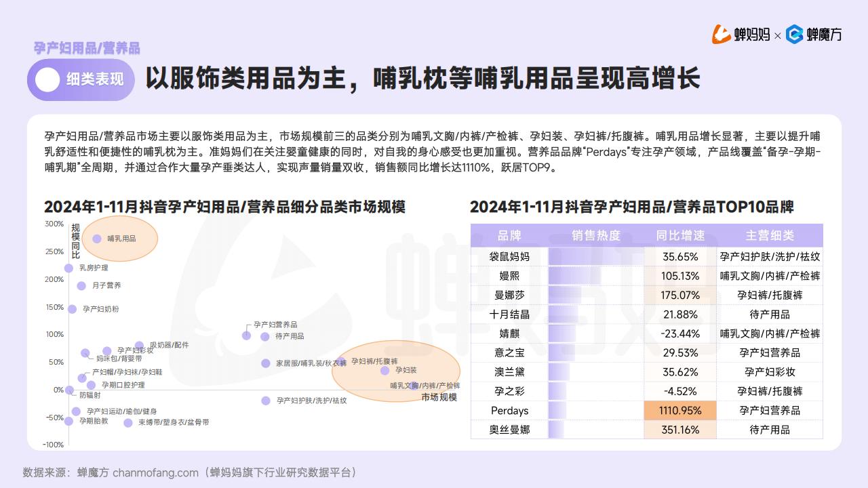Click the 孕期口腔护理 scatter label
This screenshot has height=488, width=868.
pyautogui.click(x=123, y=385)
